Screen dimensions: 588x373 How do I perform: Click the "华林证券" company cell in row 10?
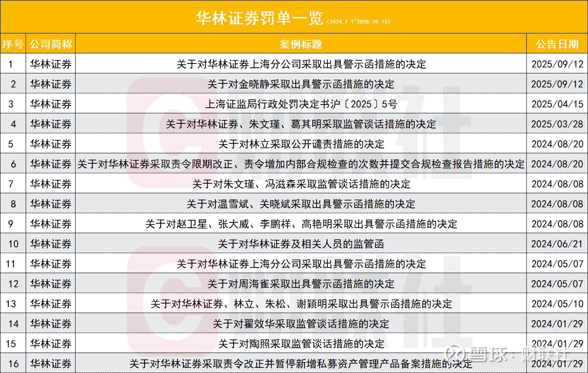[x=51, y=244]
